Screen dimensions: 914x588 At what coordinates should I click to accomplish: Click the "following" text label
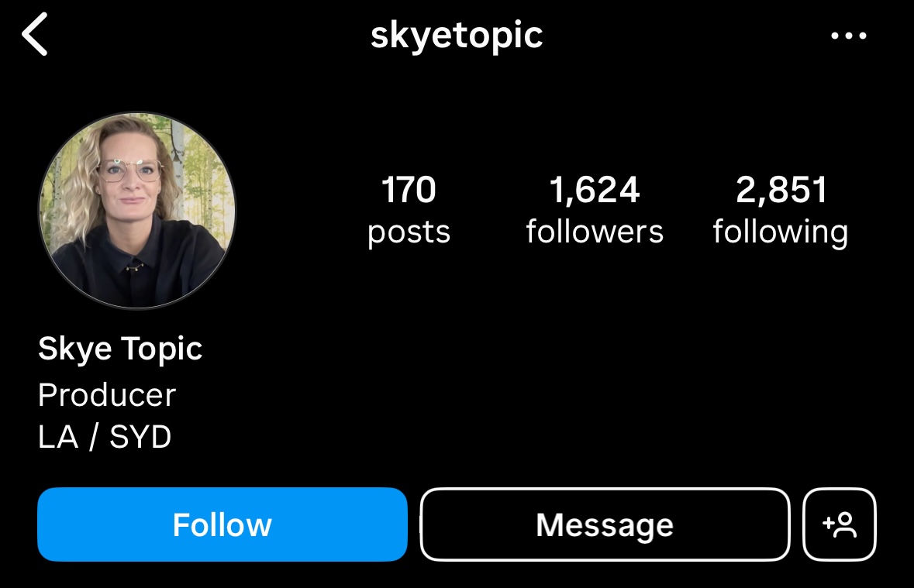pos(781,232)
